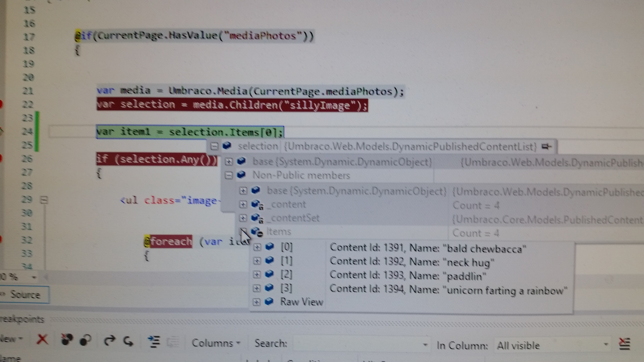Image resolution: width=644 pixels, height=362 pixels.
Task: Open the Search box history dropdown arrow
Action: click(425, 345)
